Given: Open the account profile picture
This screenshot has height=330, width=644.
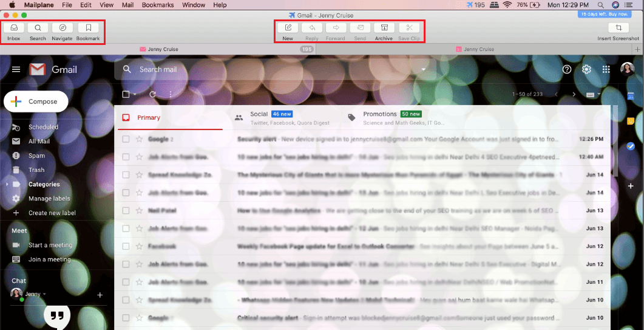Looking at the screenshot, I should coord(627,69).
